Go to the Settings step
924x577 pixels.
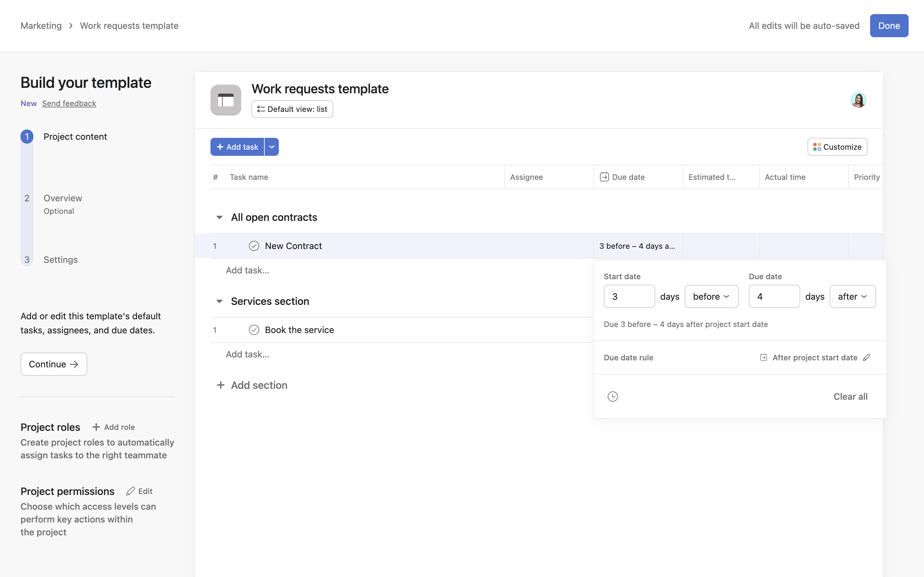(x=60, y=260)
